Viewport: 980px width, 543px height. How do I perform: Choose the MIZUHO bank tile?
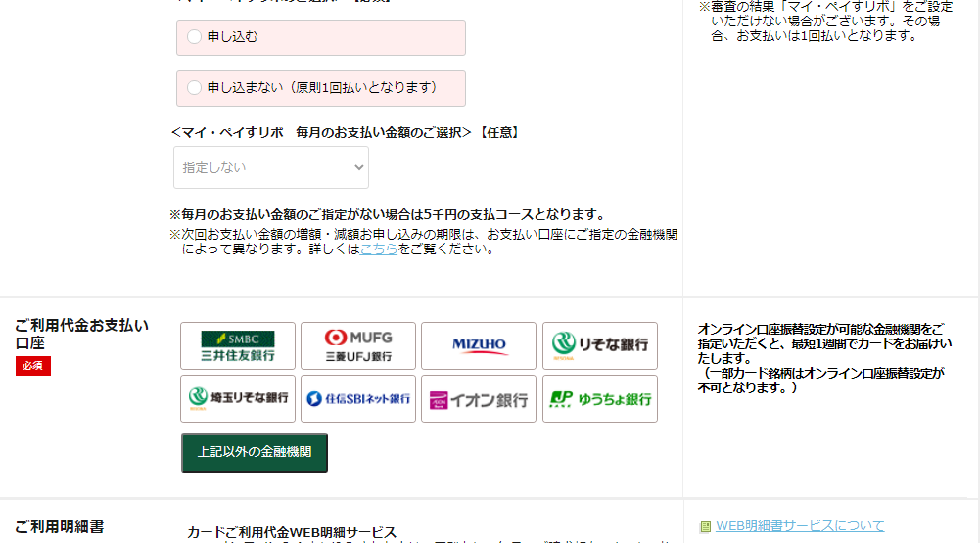coord(479,346)
